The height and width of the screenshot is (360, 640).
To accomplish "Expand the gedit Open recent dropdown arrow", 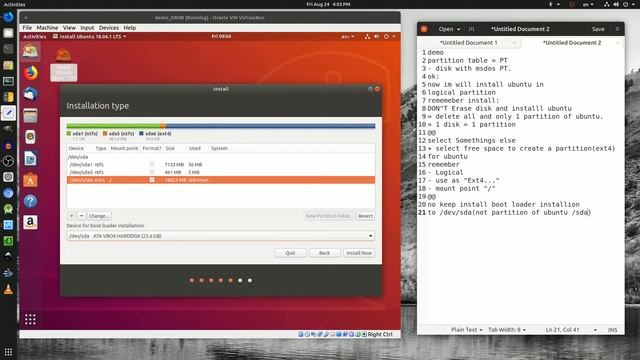I will [458, 29].
